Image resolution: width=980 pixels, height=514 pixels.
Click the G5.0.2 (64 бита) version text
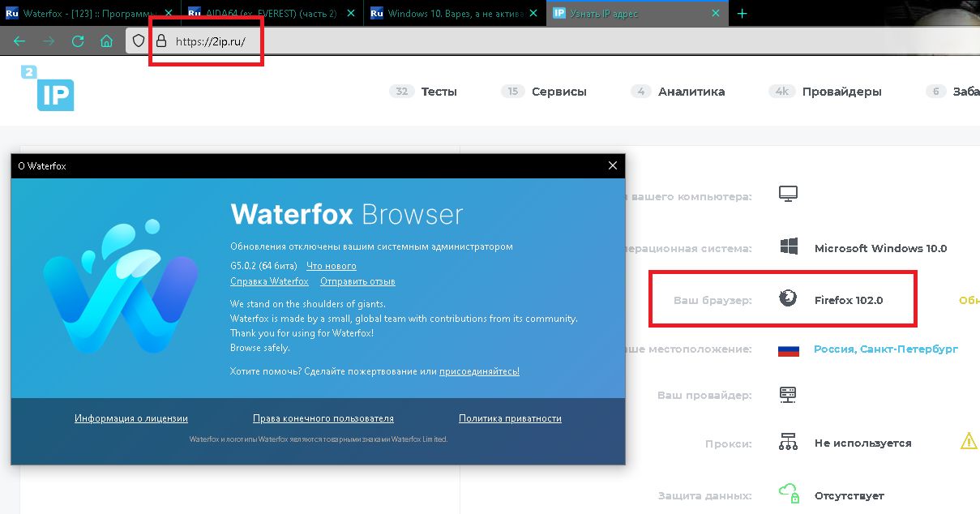[263, 266]
